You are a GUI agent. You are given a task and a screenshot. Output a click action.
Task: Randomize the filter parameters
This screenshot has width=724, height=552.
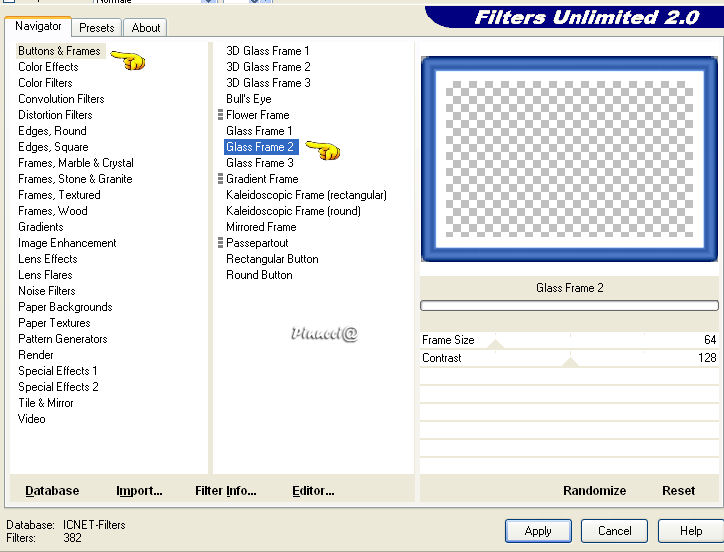(595, 491)
